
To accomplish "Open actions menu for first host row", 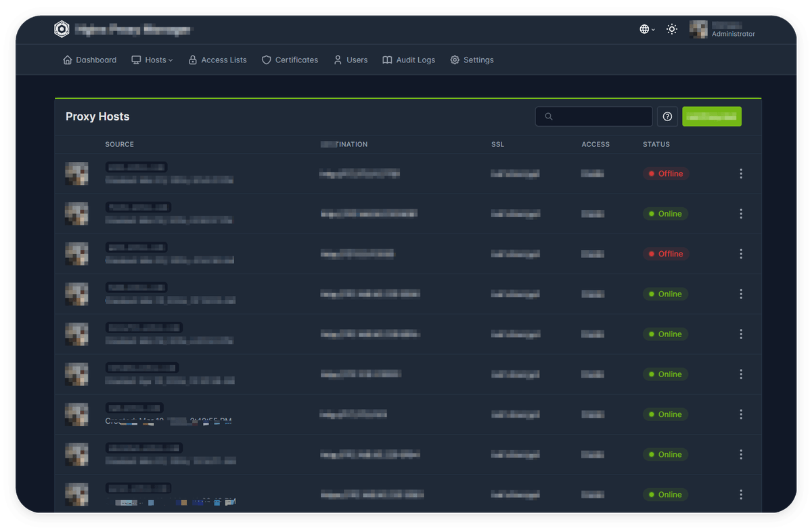I will (x=741, y=174).
